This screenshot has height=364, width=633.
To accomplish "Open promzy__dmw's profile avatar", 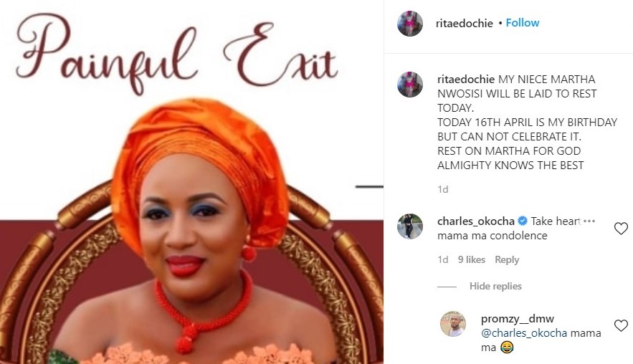I will [453, 324].
